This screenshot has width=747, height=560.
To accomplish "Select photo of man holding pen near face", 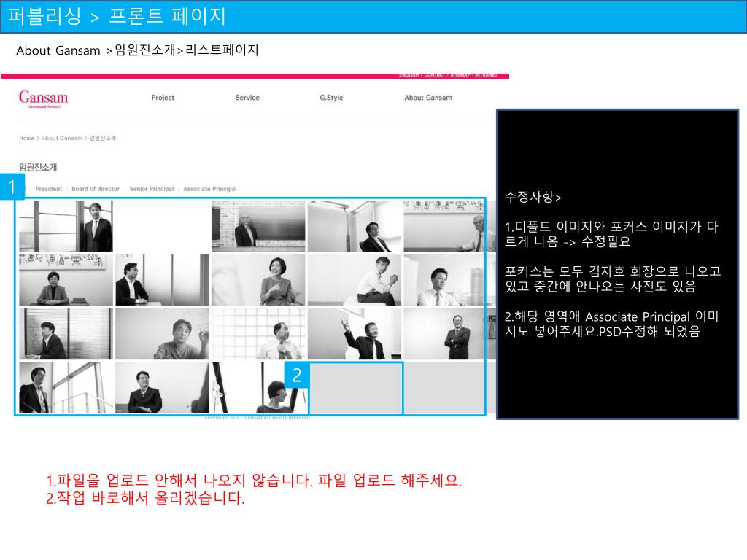I will 162,334.
